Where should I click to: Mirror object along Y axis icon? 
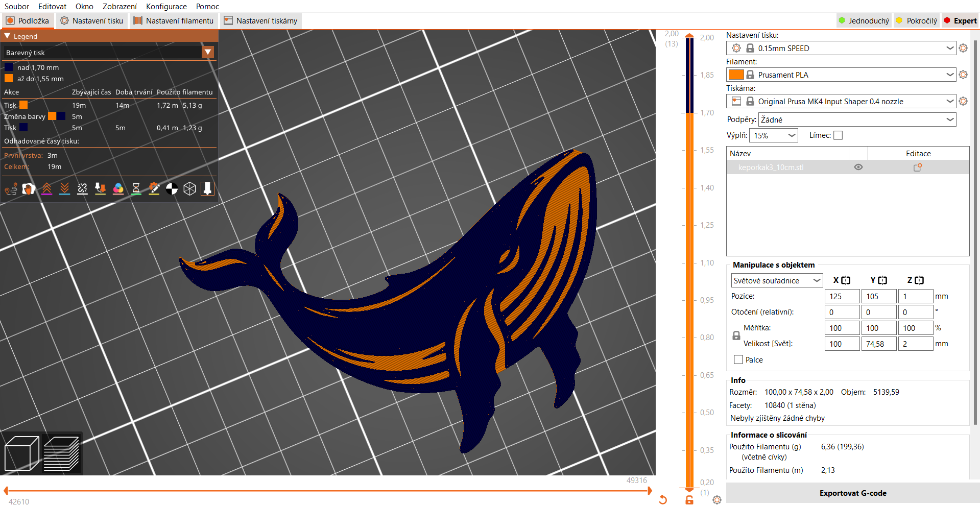click(882, 280)
